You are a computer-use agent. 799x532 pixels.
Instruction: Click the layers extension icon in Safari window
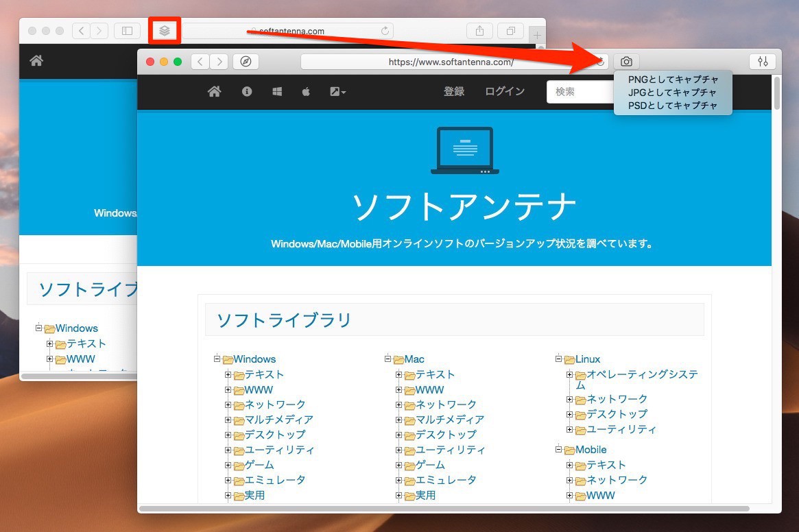click(164, 31)
